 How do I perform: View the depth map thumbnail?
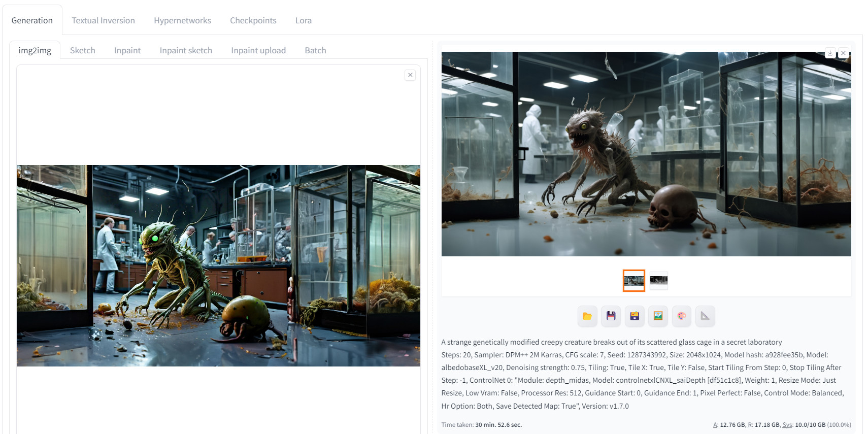[x=659, y=280]
